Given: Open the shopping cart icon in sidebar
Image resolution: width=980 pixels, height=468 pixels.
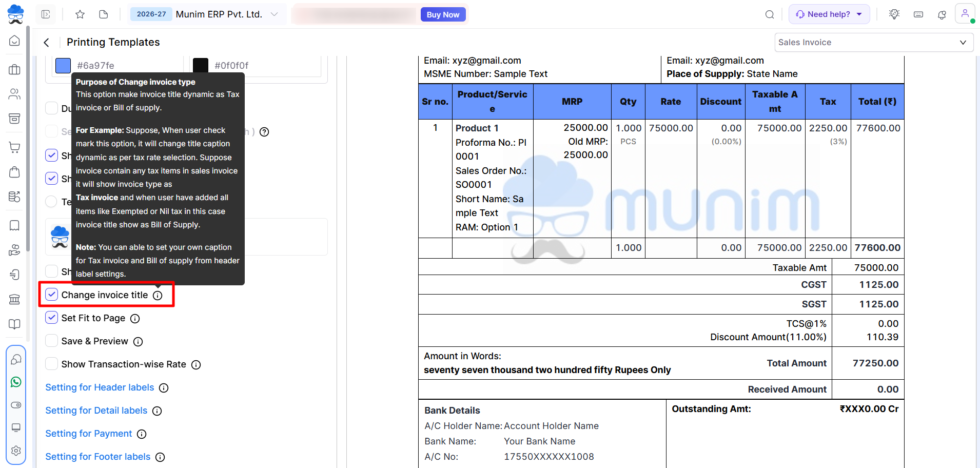Looking at the screenshot, I should click(15, 147).
